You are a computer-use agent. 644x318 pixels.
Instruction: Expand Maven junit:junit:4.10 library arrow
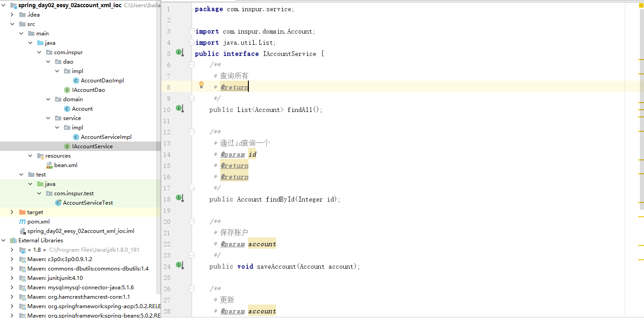click(x=13, y=278)
